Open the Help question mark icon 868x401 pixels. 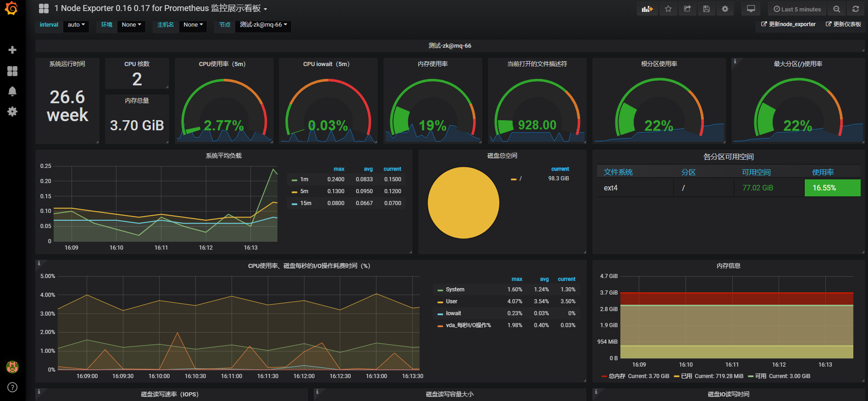coord(12,387)
